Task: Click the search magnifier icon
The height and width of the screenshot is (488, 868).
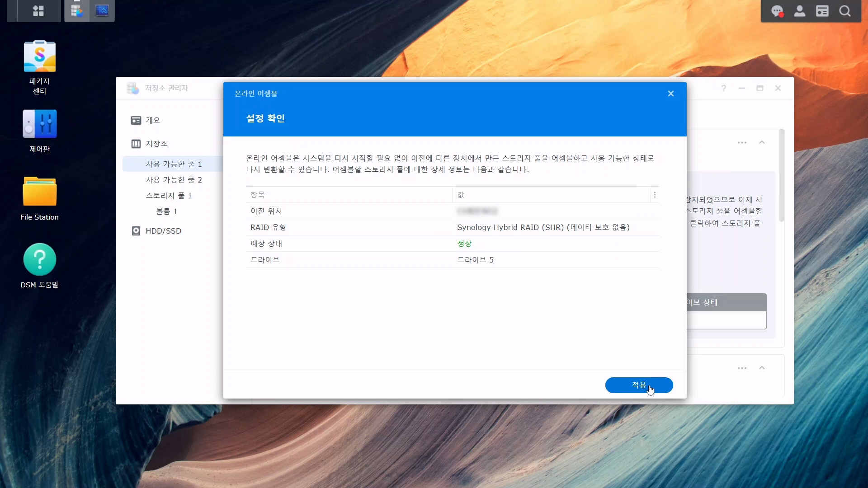Action: (x=845, y=11)
